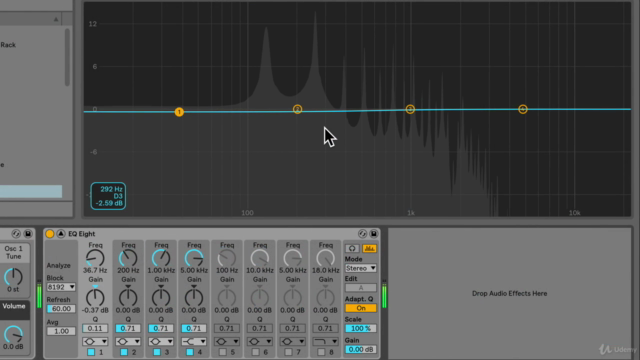
Task: Open the band 1 filter type dropdown
Action: (x=95, y=341)
